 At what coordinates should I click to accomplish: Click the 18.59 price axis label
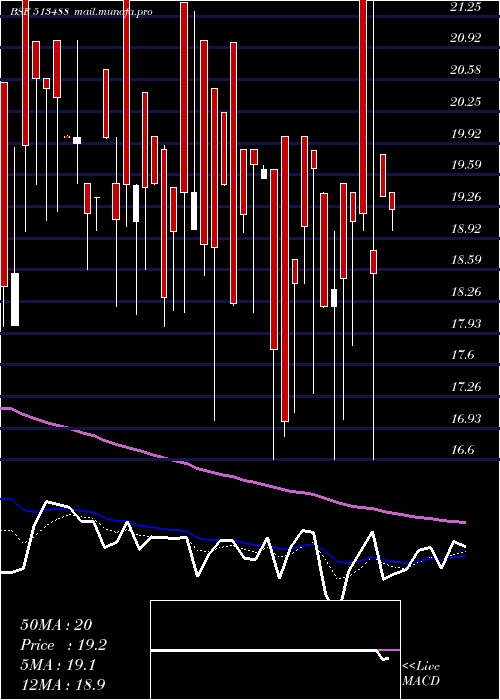(x=466, y=260)
